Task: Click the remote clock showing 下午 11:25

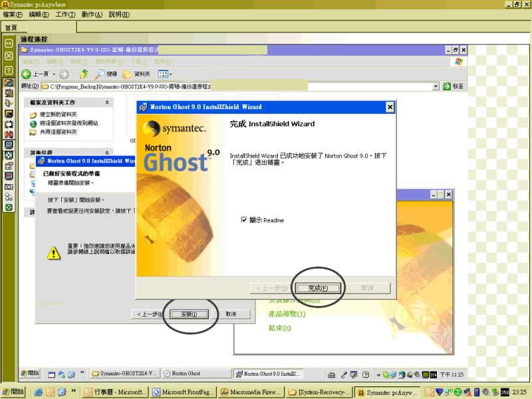Action: [x=452, y=374]
